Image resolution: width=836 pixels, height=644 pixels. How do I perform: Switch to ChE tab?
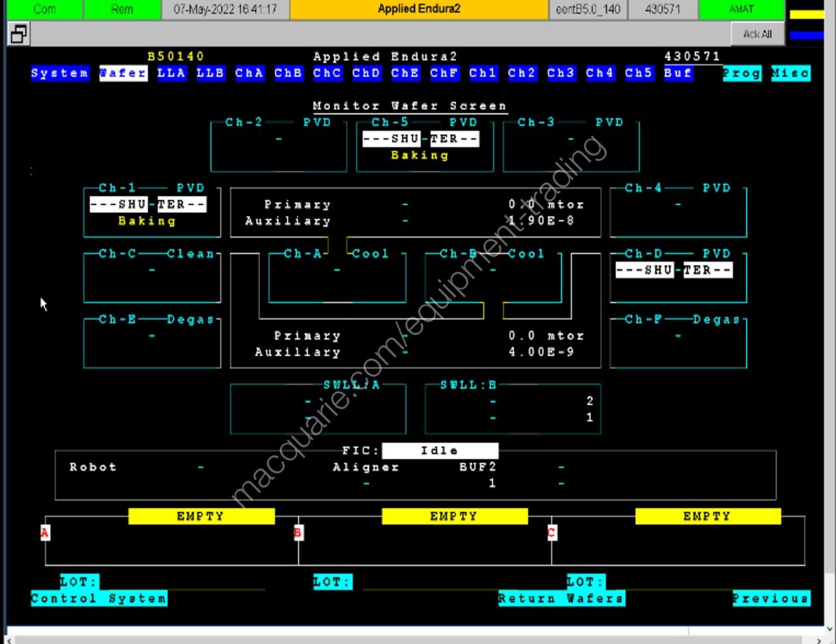coord(405,73)
